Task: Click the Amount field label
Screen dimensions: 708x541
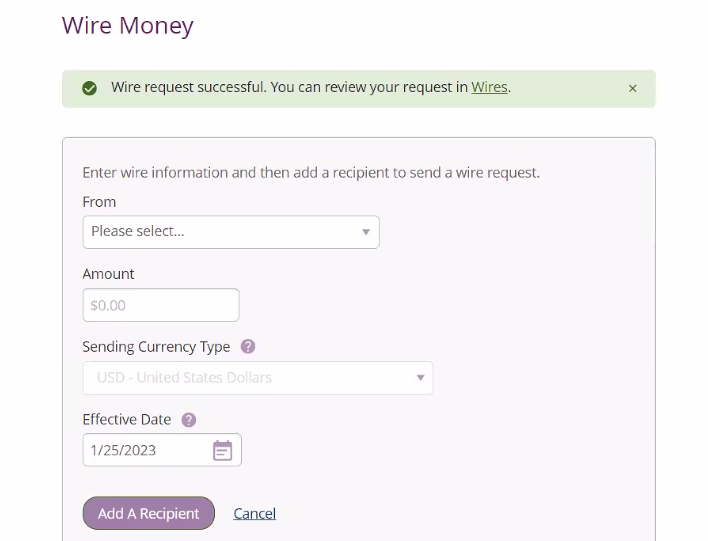Action: [x=108, y=274]
